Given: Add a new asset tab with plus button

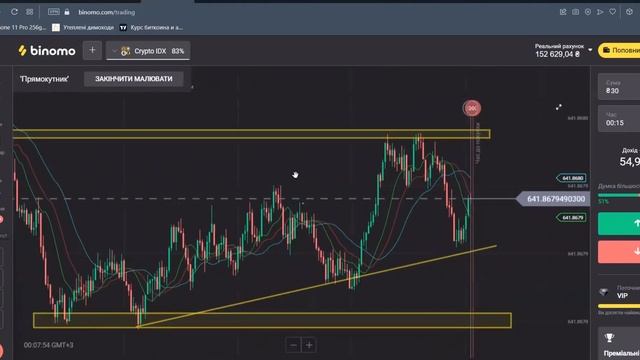Looking at the screenshot, I should tap(92, 51).
